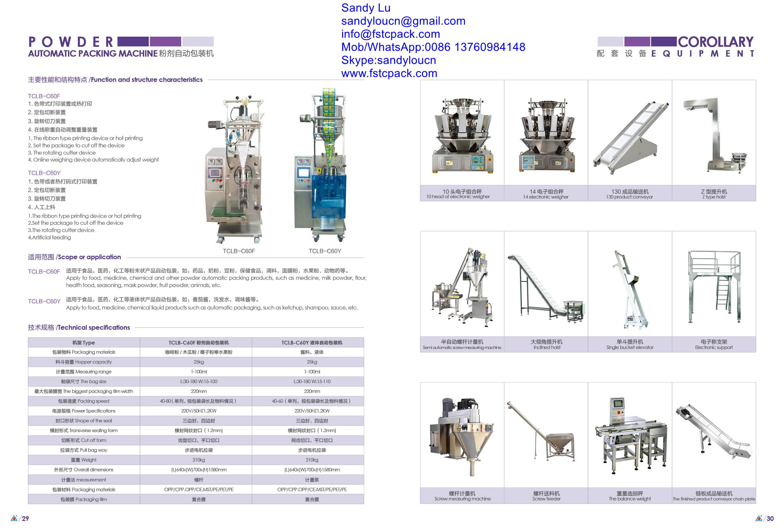Click the 'Z type hoist' caption
This screenshot has height=532, width=784.
(x=714, y=197)
